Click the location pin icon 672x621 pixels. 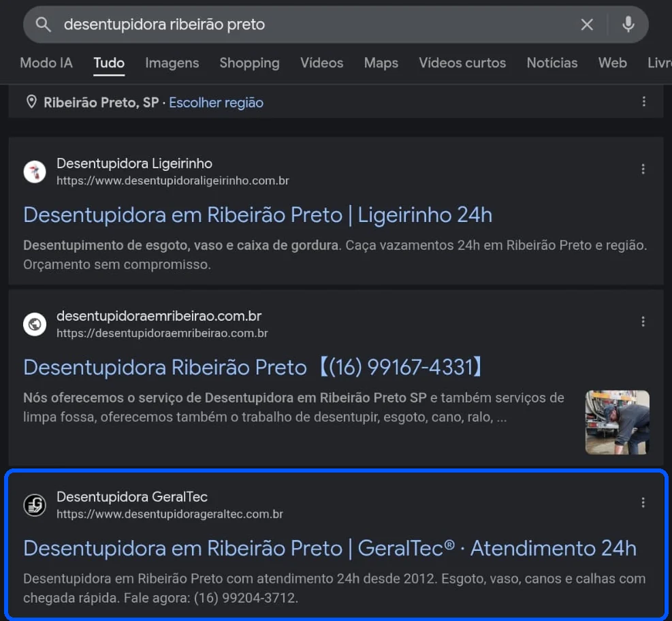pos(31,102)
